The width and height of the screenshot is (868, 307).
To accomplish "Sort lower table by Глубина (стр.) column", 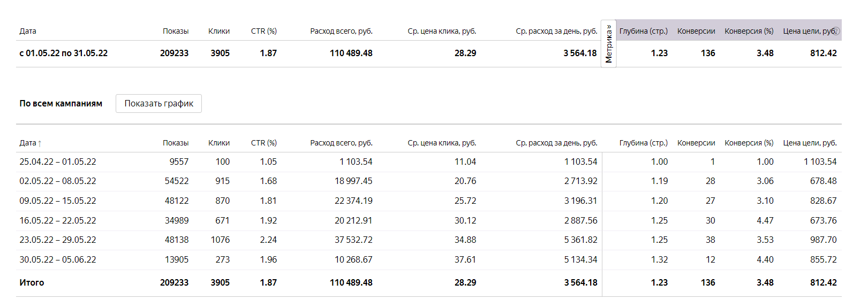I will pyautogui.click(x=643, y=143).
